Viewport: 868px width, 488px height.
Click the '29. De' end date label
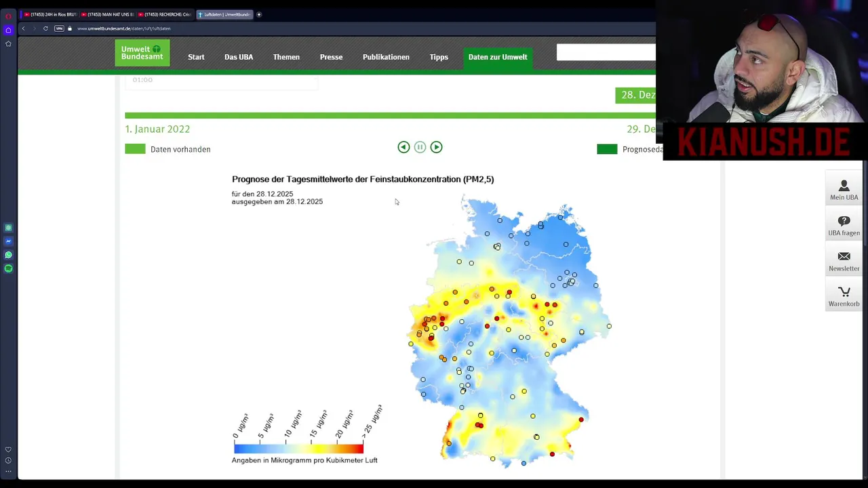[642, 129]
